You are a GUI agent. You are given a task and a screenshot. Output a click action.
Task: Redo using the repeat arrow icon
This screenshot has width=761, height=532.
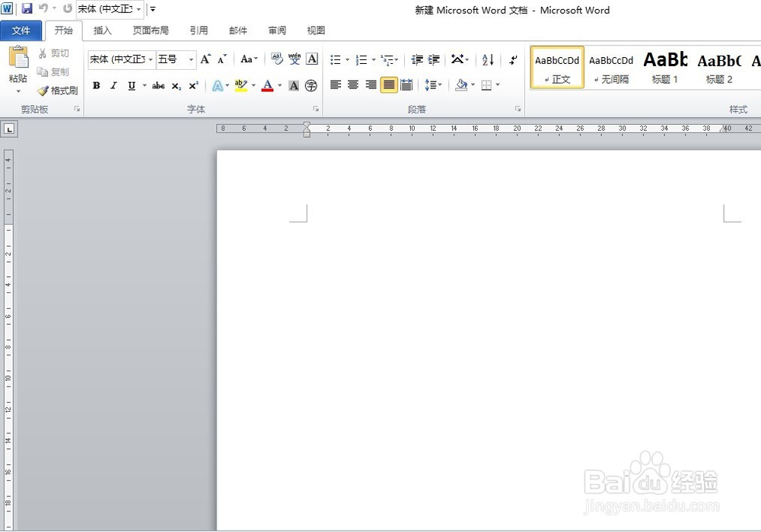click(x=68, y=8)
